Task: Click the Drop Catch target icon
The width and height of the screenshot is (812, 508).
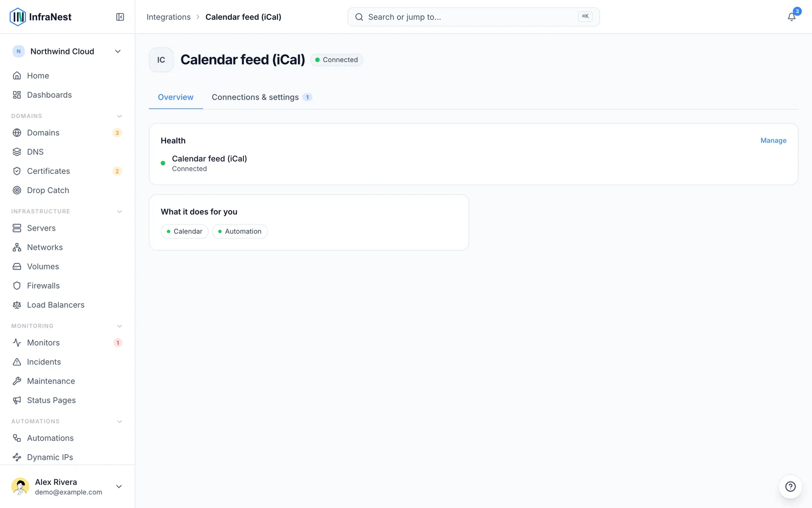Action: [17, 190]
